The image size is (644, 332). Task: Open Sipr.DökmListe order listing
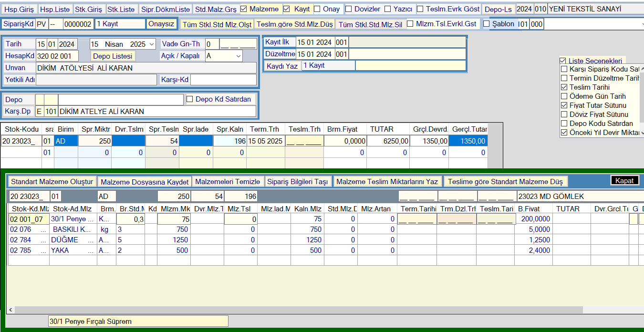(166, 9)
